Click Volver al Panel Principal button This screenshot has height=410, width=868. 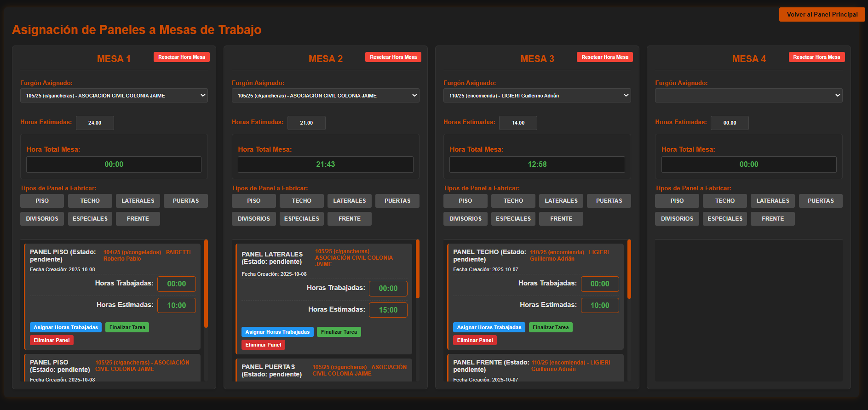click(822, 14)
